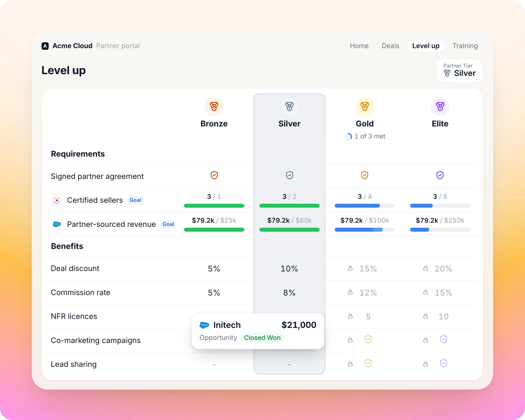Screen dimensions: 525x420
Task: Click the Silver revenue progress bar
Action: click(289, 230)
